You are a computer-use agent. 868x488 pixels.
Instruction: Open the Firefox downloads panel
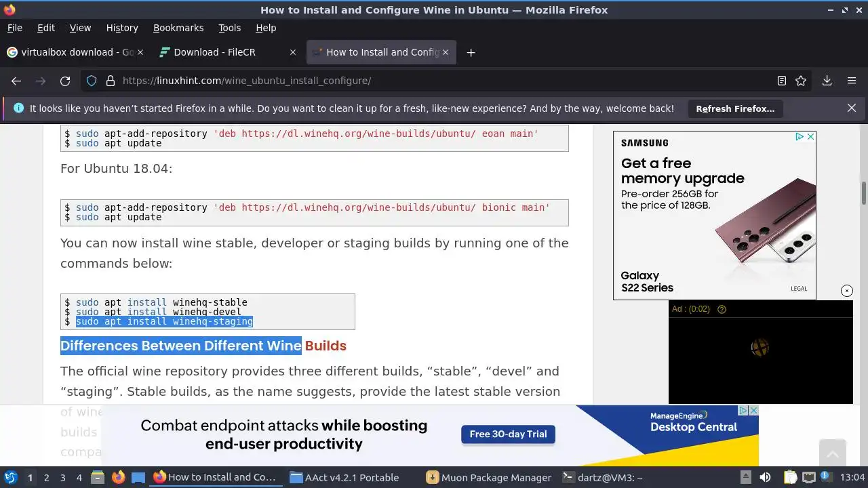827,81
